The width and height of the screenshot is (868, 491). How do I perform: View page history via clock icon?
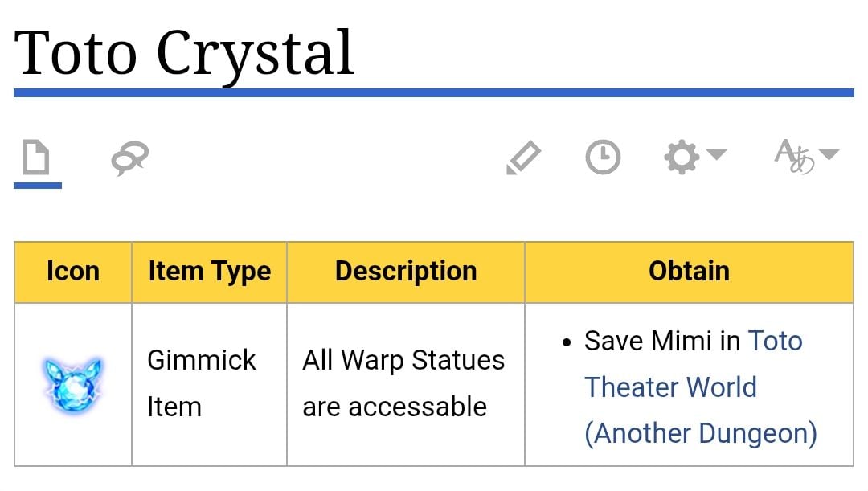click(603, 158)
